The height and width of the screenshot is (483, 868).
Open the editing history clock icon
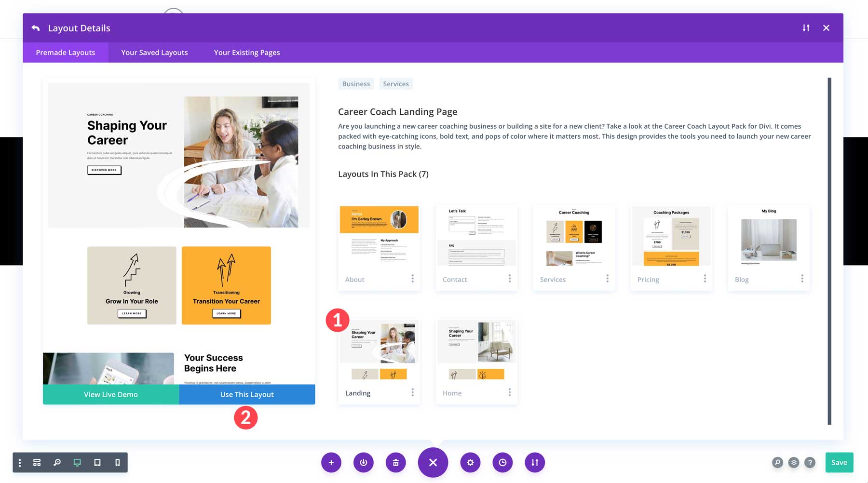(x=502, y=462)
